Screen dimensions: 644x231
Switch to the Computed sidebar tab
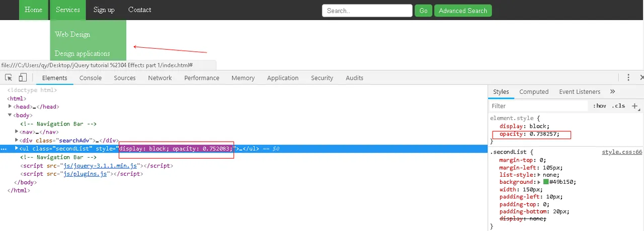534,91
